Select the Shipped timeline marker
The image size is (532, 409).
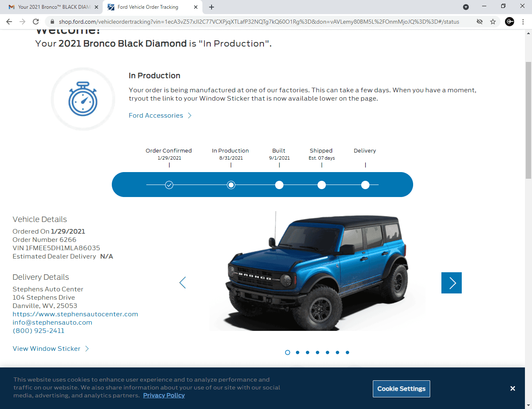click(x=322, y=185)
